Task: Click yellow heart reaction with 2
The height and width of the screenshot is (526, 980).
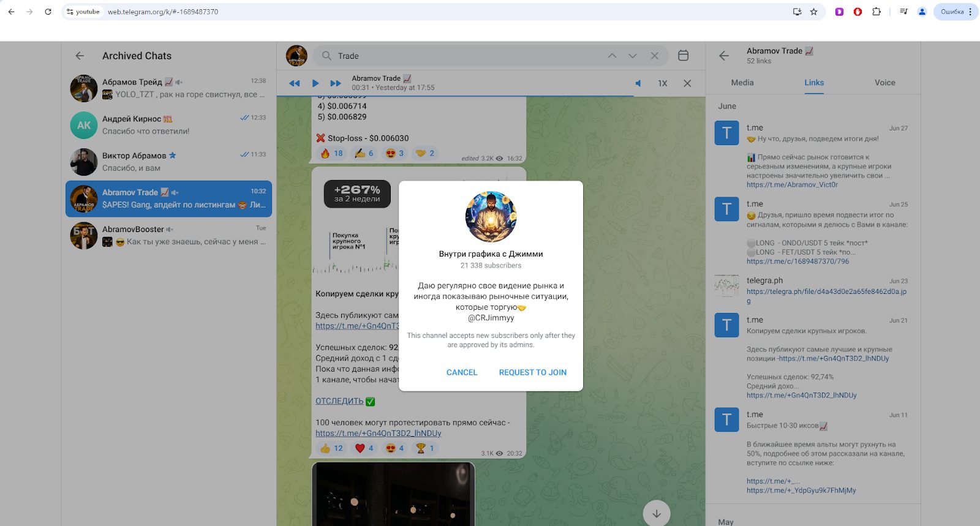Action: [x=425, y=153]
